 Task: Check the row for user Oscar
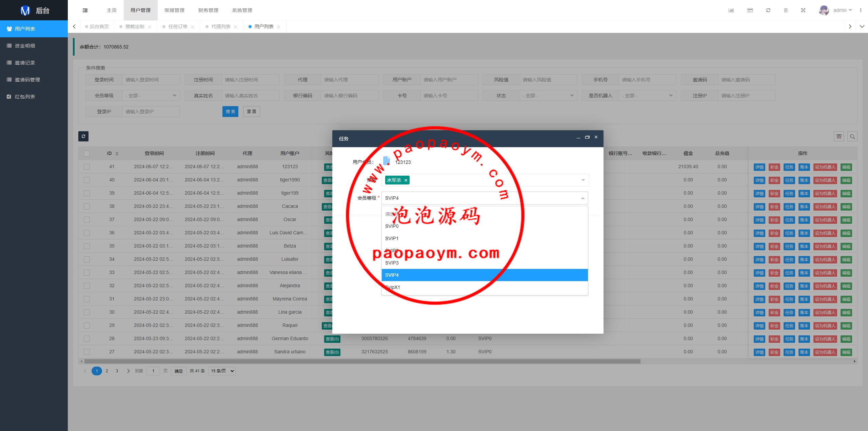(87, 220)
